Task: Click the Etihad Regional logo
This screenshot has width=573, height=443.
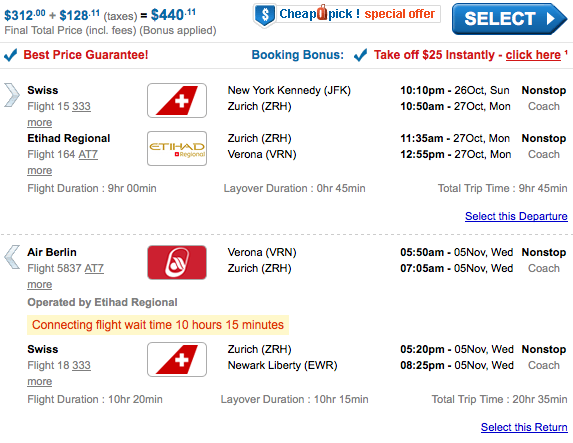Action: coord(177,148)
